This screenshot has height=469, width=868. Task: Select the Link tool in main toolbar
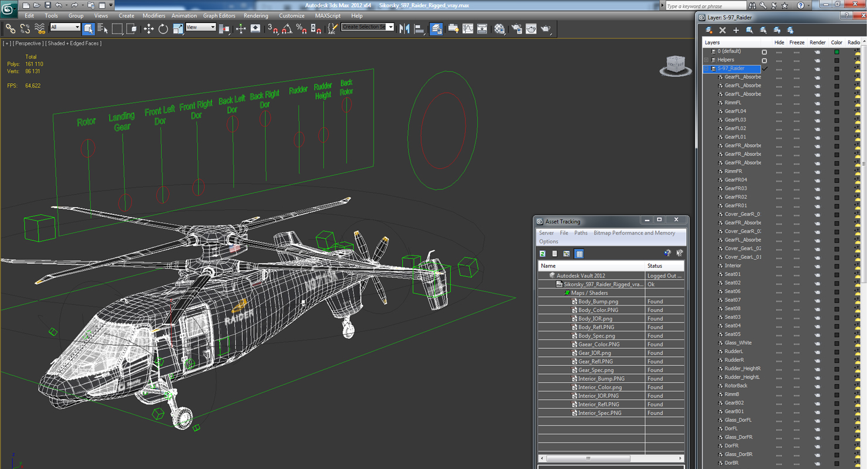click(11, 28)
